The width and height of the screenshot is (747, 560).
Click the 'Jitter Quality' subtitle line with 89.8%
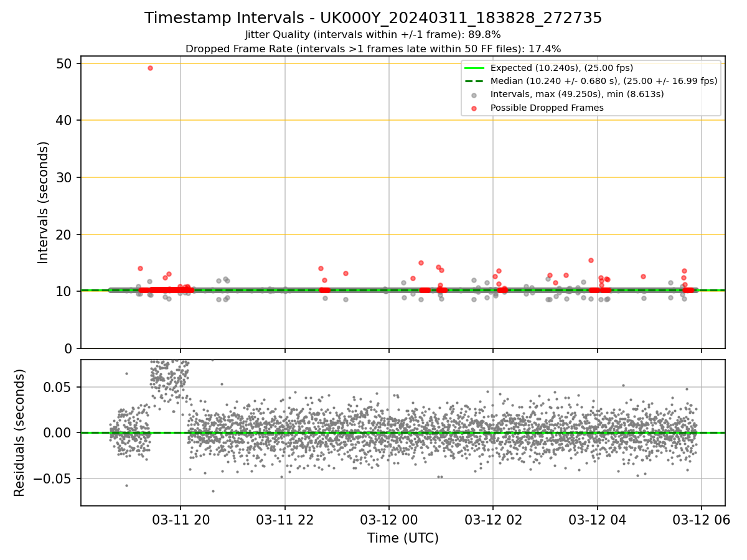coord(373,35)
